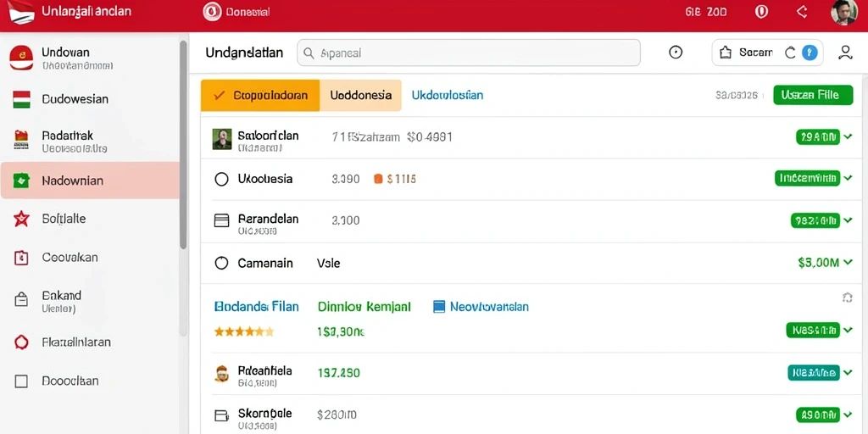Image resolution: width=868 pixels, height=434 pixels.
Task: Click the person icon right of Secam button
Action: pyautogui.click(x=845, y=53)
